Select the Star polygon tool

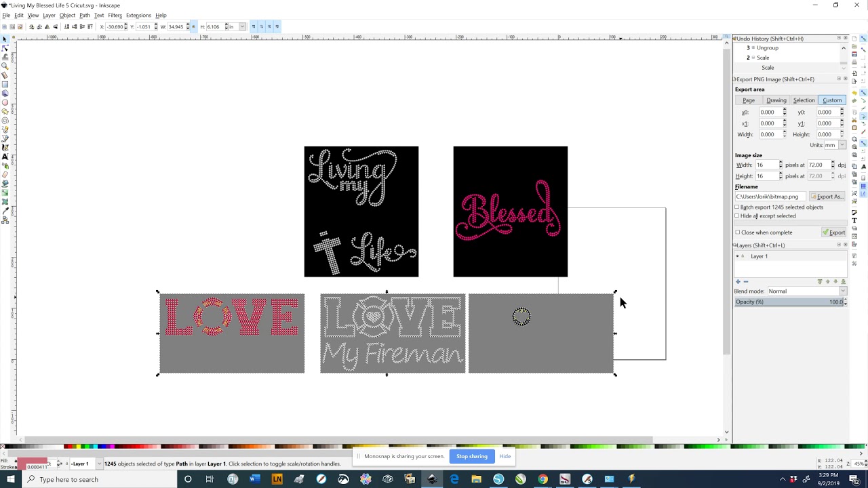coord(5,111)
